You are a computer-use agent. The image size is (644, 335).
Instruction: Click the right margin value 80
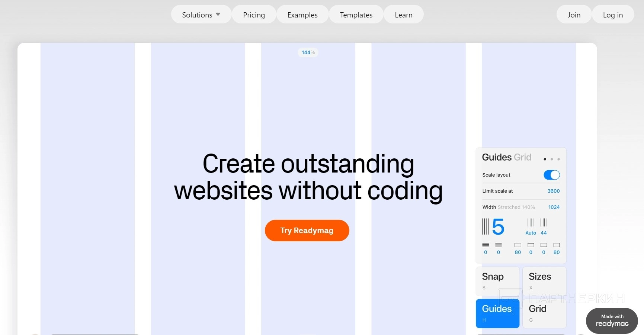click(x=557, y=252)
